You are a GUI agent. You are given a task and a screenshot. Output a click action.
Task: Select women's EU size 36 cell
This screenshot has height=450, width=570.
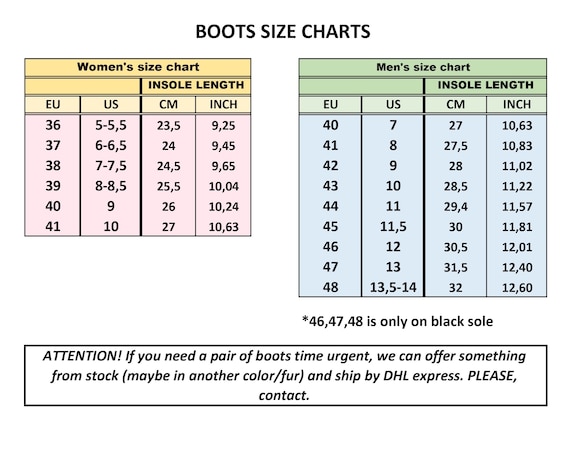[x=53, y=125]
